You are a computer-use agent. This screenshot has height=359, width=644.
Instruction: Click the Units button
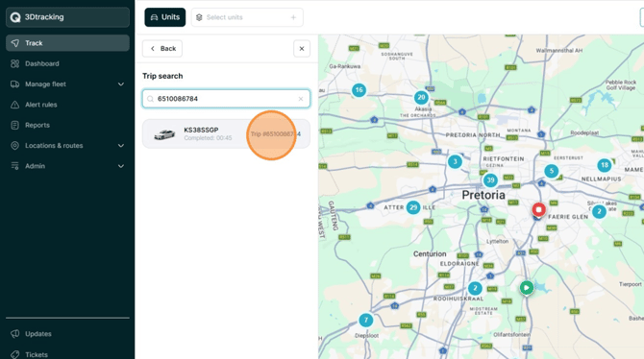pyautogui.click(x=164, y=17)
